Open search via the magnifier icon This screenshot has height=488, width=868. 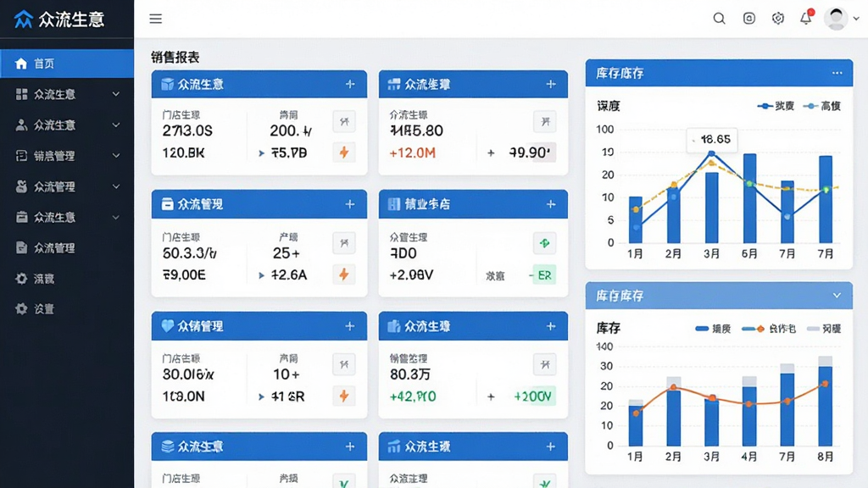pyautogui.click(x=719, y=19)
